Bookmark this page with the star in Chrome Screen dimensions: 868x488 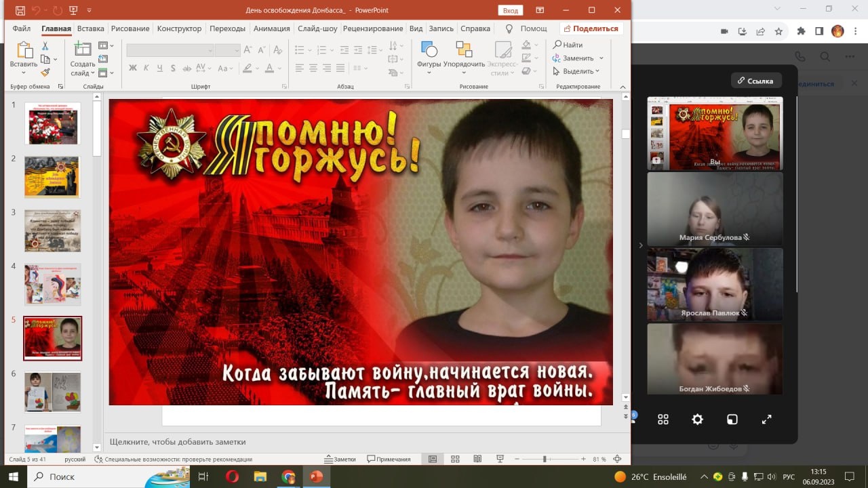pos(778,31)
